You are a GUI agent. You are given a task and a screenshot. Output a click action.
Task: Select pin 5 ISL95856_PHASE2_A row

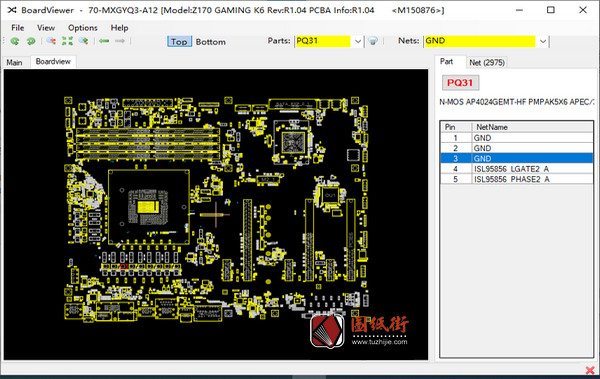pyautogui.click(x=517, y=179)
